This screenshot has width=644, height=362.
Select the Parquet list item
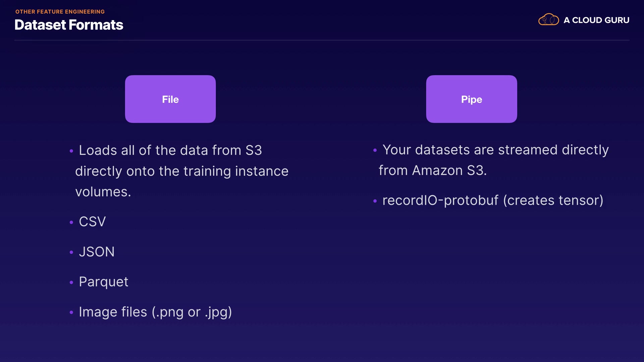point(103,282)
